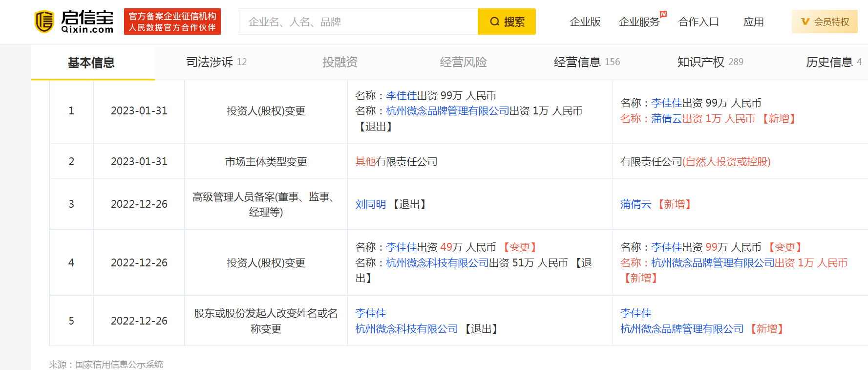Click the 2023-01-31 date in row 1
Screen dimensions: 868x370
139,111
